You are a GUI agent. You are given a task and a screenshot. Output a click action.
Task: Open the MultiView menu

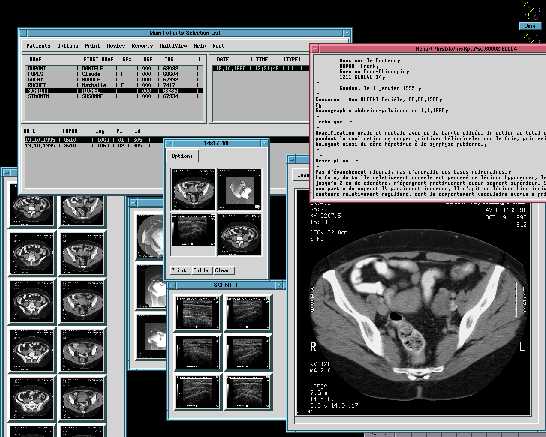coord(173,46)
